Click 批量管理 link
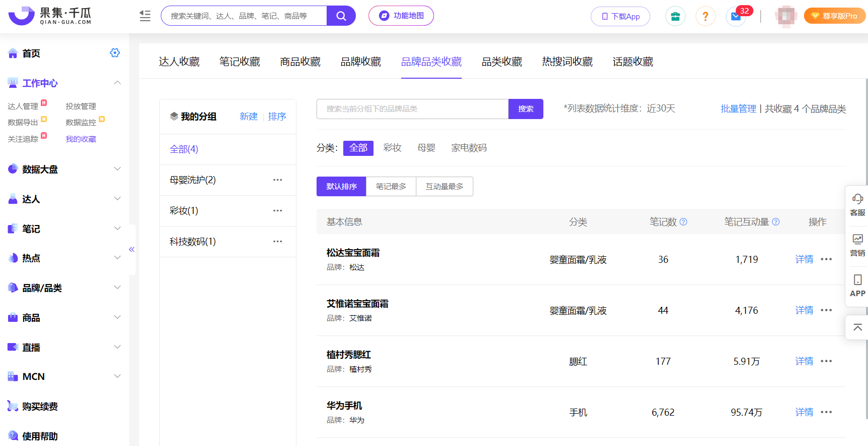 tap(738, 109)
